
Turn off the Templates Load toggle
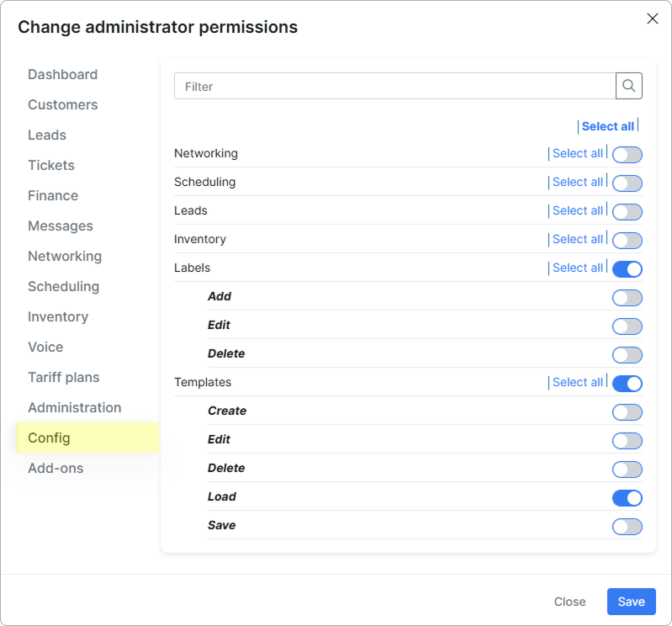pos(627,498)
